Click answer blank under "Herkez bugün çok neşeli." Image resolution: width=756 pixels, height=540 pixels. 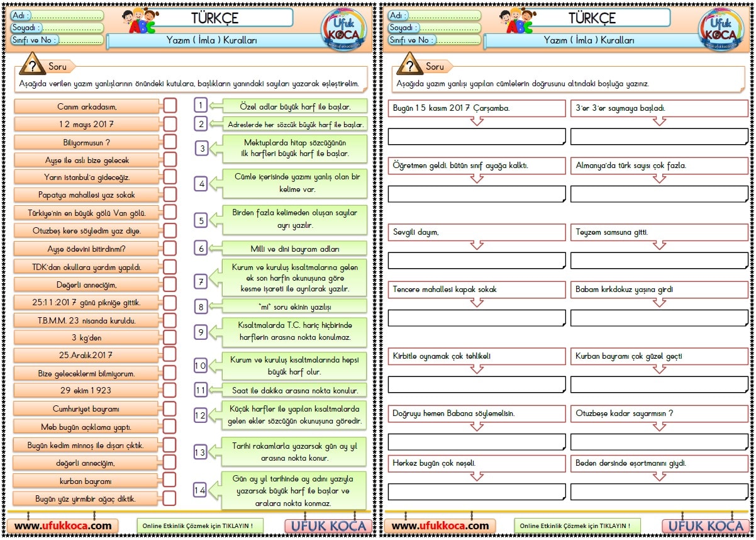coord(477,491)
